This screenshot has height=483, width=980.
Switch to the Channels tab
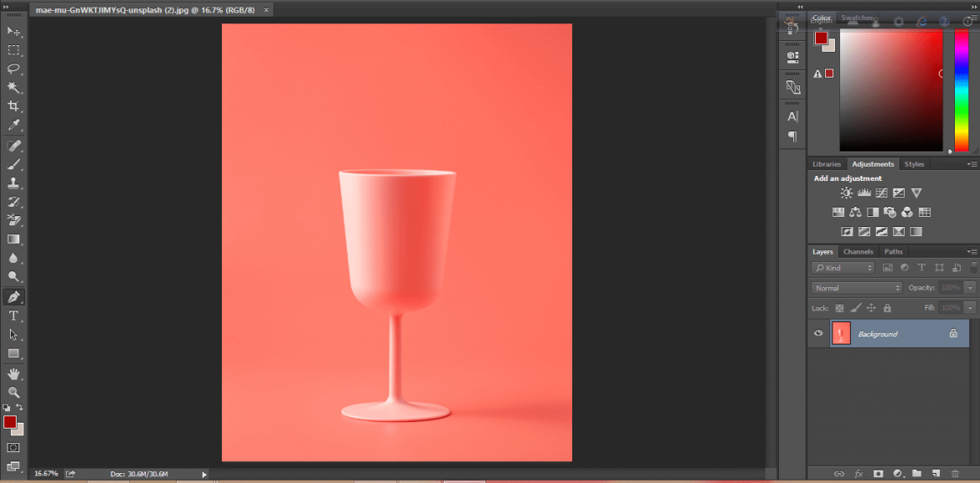tap(858, 251)
